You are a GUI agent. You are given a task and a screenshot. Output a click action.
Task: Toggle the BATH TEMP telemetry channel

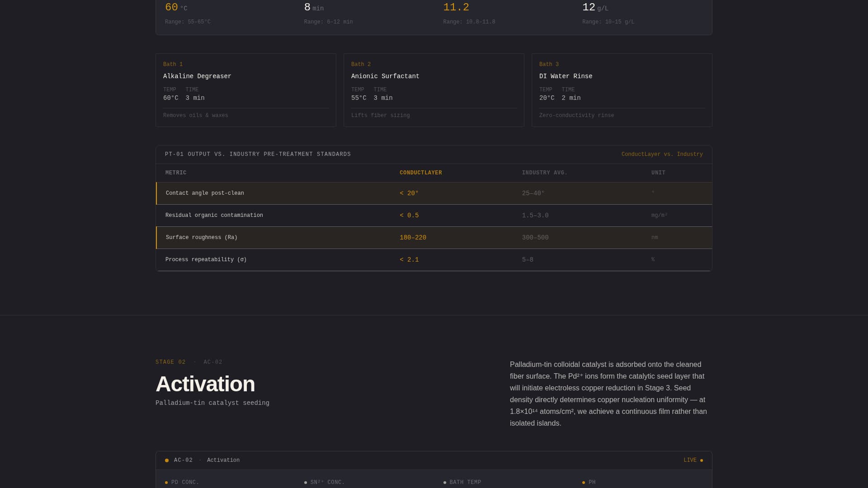[465, 483]
